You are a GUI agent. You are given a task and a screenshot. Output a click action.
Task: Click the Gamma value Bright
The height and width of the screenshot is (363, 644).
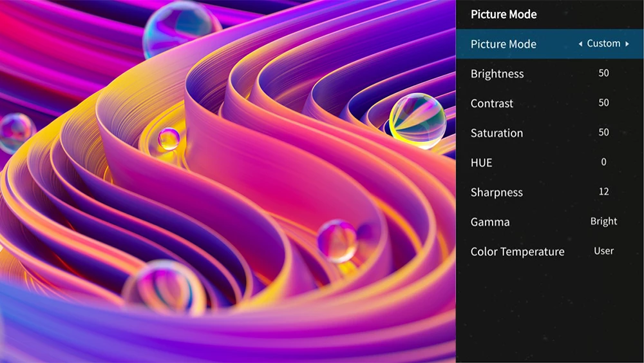[x=604, y=222]
